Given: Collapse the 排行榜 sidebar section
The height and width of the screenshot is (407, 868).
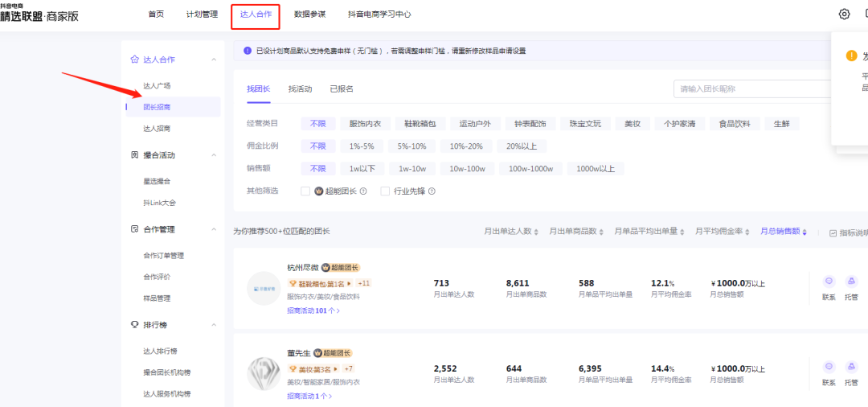Looking at the screenshot, I should point(213,325).
